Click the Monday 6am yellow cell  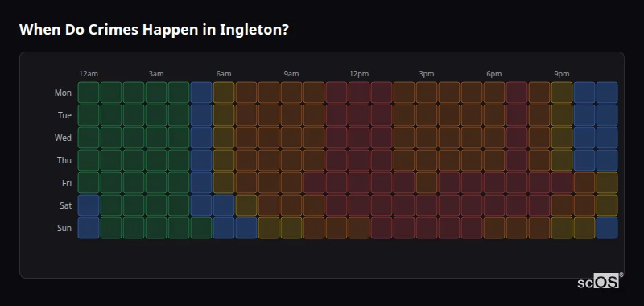[224, 93]
